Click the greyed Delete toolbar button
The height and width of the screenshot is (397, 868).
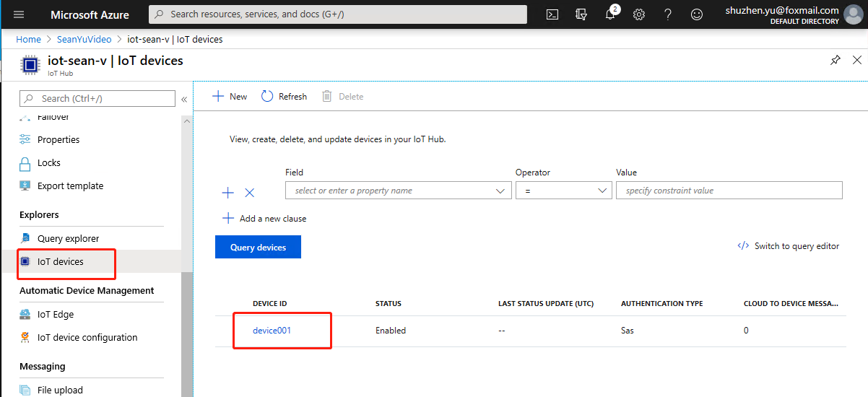342,97
